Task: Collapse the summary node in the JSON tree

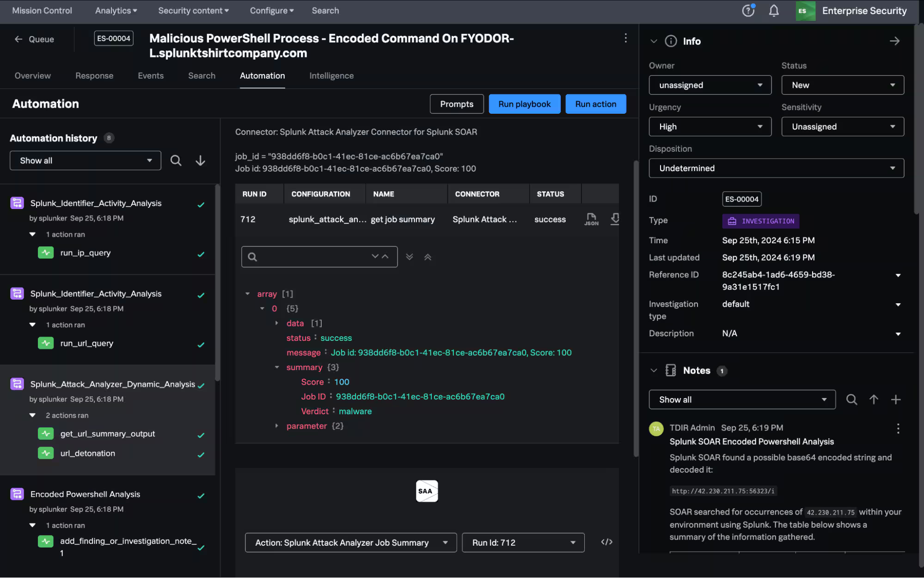Action: [x=277, y=367]
